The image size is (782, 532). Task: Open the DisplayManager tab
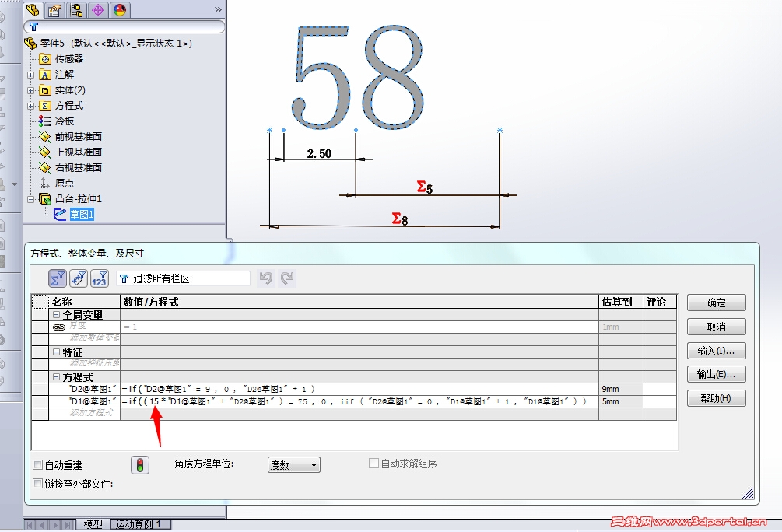[120, 10]
